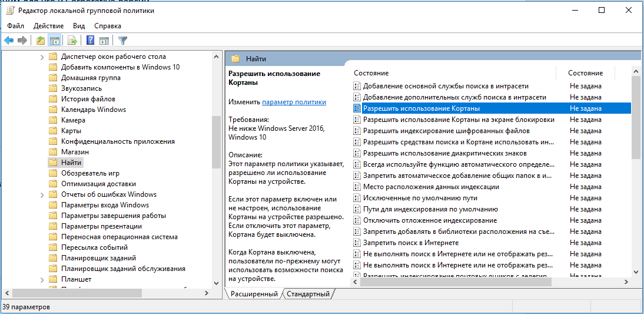Expand the Планшет tree node
This screenshot has height=314, width=644.
[x=42, y=279]
